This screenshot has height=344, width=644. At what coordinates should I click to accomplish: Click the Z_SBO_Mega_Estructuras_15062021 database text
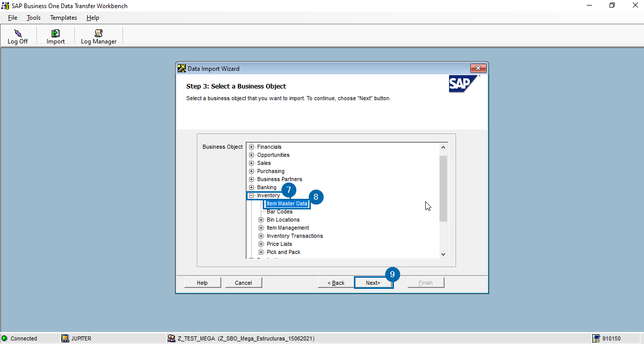pos(266,338)
